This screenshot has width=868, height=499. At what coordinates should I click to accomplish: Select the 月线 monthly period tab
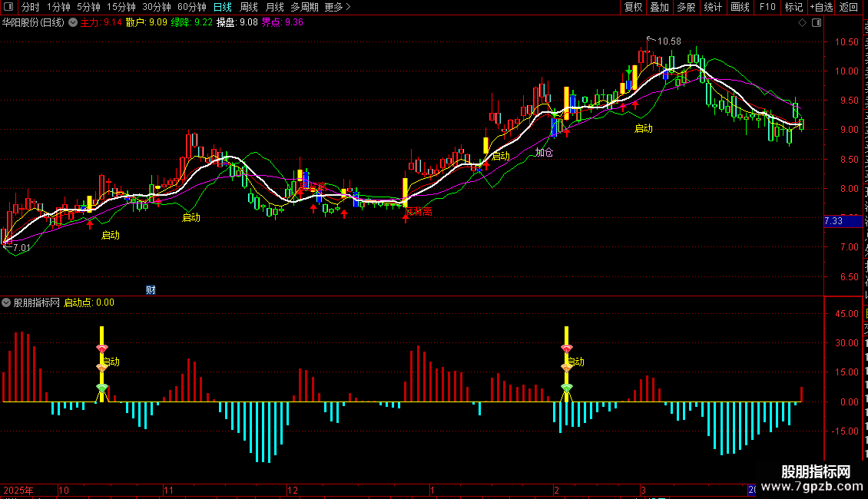(x=274, y=7)
